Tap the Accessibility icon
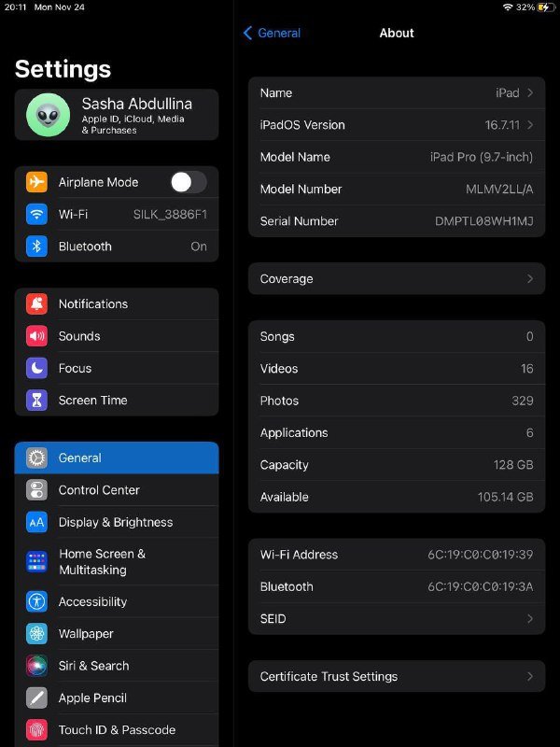Image resolution: width=560 pixels, height=747 pixels. (x=36, y=601)
